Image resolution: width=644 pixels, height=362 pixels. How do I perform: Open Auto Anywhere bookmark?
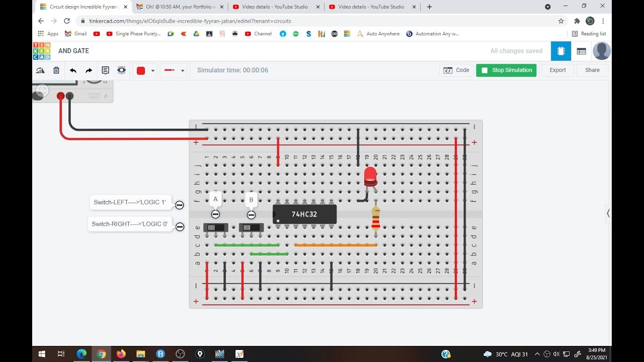click(378, 34)
